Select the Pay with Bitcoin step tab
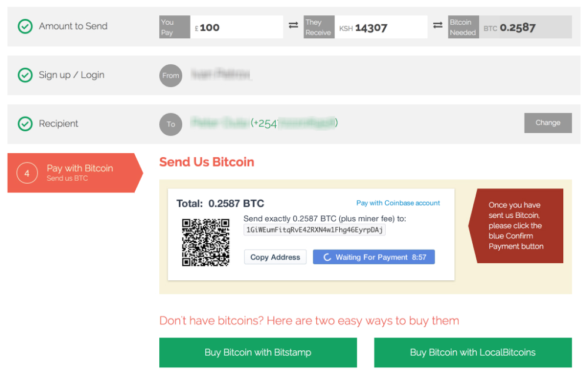Image resolution: width=588 pixels, height=375 pixels. (75, 173)
